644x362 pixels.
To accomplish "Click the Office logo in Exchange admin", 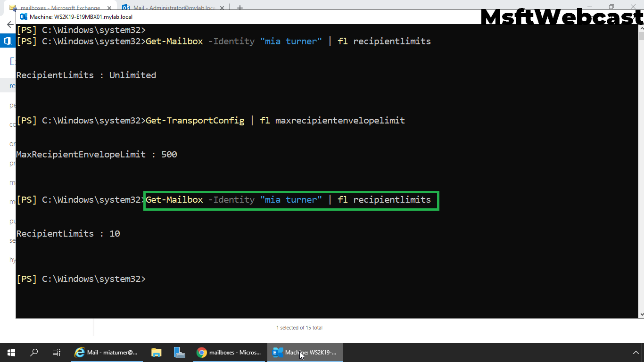I will point(7,41).
